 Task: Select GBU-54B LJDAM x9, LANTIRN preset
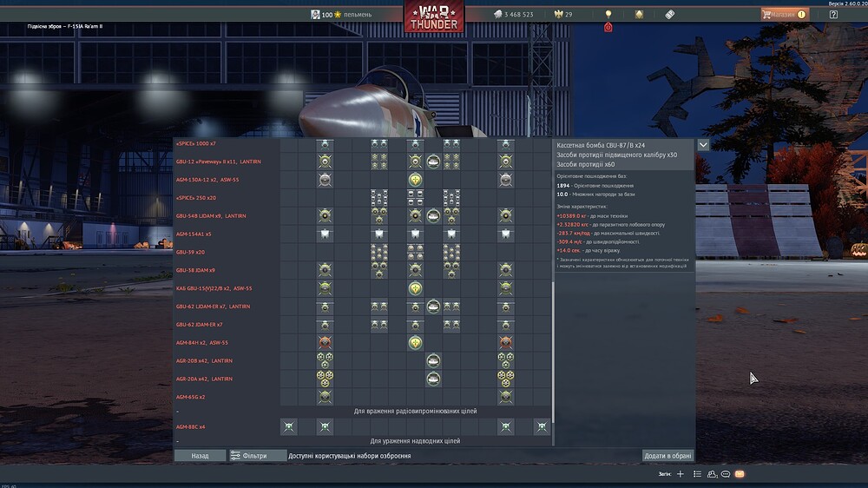coord(211,215)
